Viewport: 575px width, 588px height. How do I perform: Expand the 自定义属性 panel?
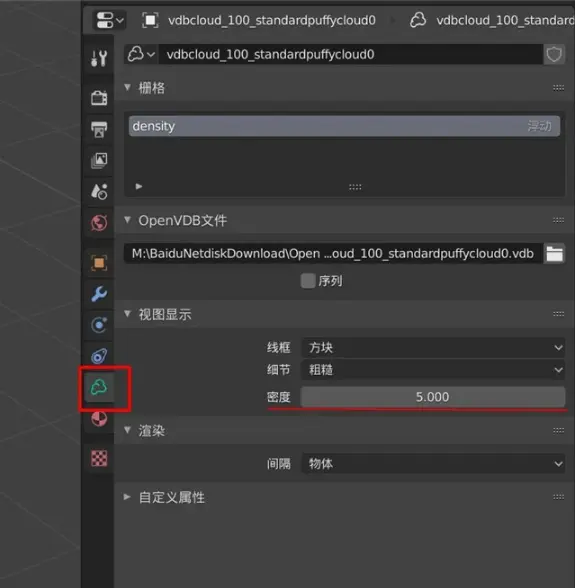point(128,497)
